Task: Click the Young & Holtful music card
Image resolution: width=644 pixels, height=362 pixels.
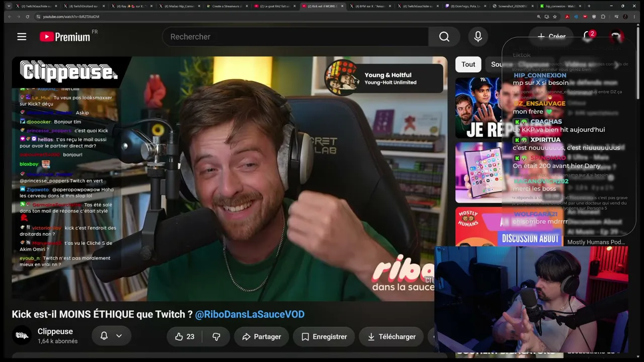Action: point(384,78)
